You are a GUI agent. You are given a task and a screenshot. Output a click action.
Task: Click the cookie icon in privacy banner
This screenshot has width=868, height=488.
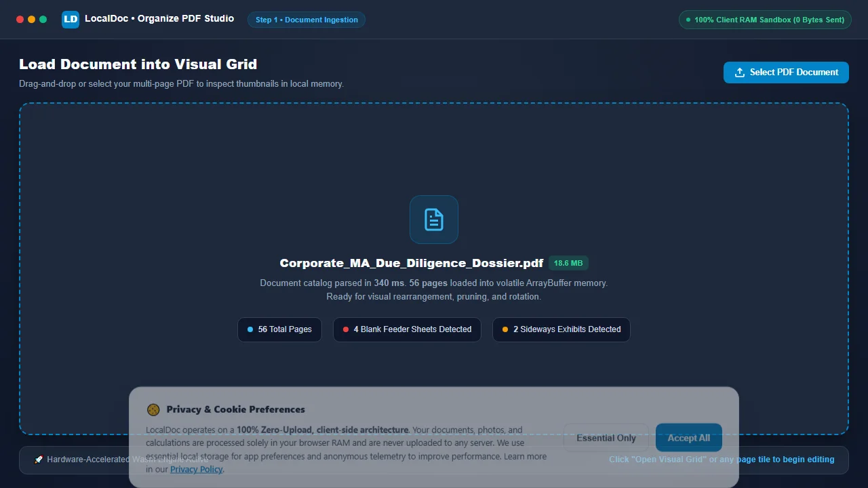(x=153, y=409)
